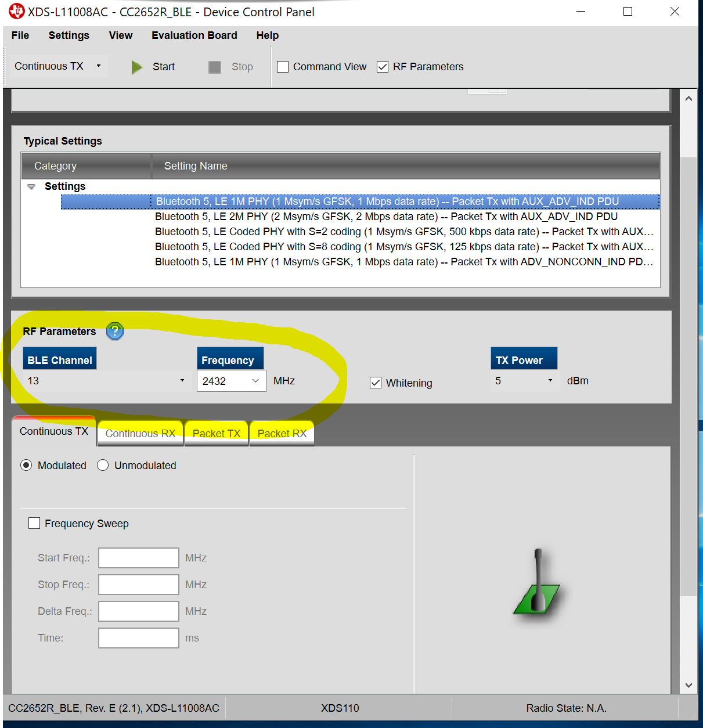Click the green antenna board image
This screenshot has height=728, width=703.
[x=537, y=582]
